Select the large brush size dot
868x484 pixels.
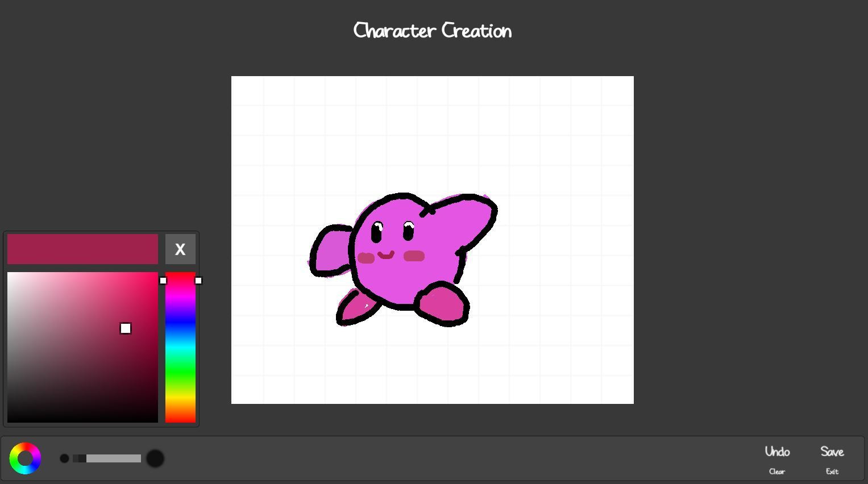155,458
